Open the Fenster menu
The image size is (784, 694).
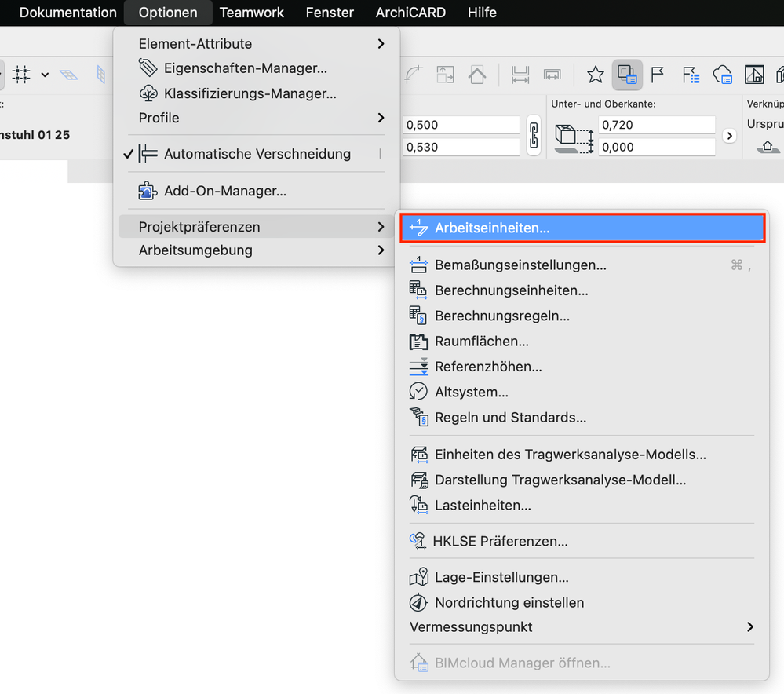(330, 13)
